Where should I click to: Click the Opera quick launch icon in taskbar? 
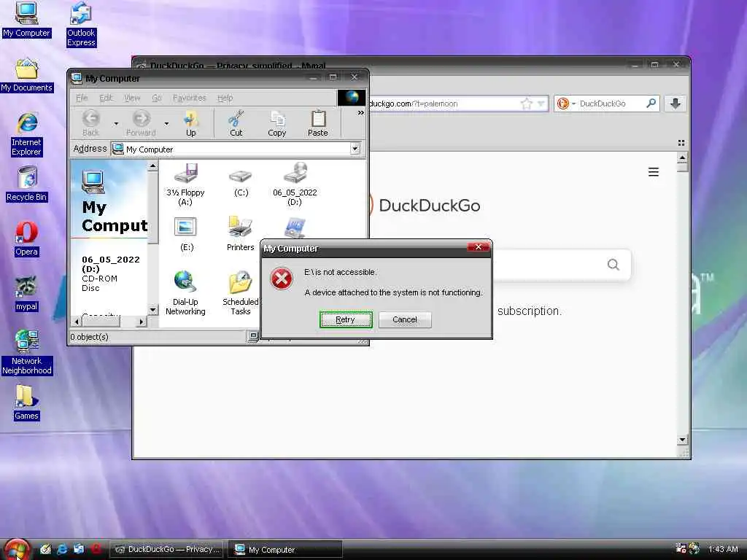pyautogui.click(x=96, y=549)
